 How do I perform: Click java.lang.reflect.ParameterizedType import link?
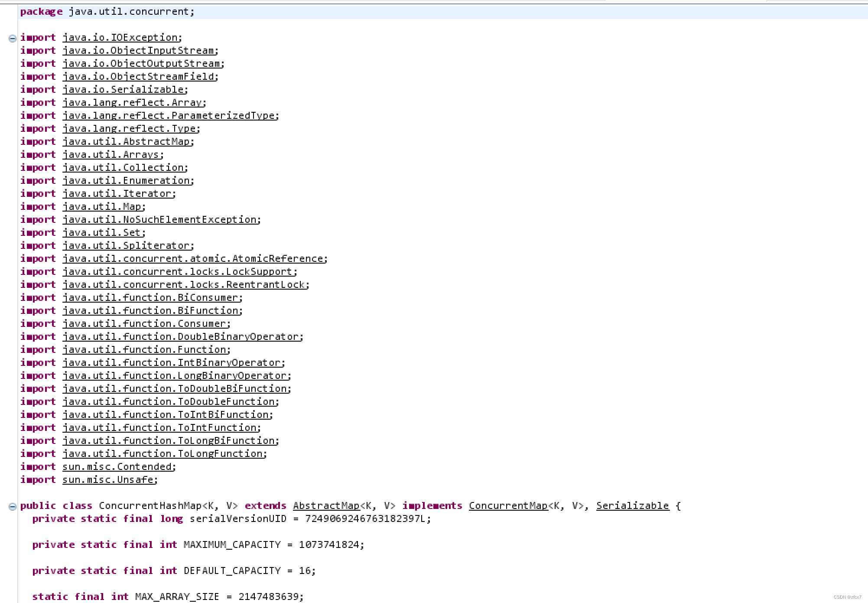169,116
